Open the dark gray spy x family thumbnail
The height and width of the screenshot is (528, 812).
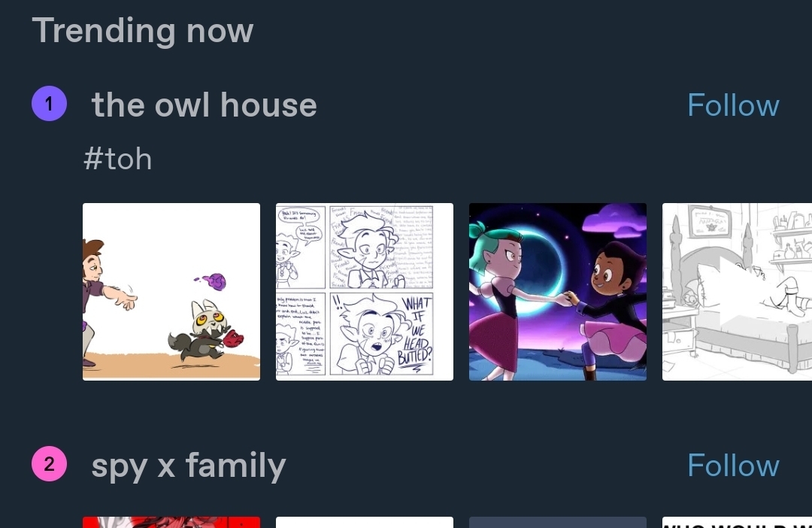click(x=558, y=522)
